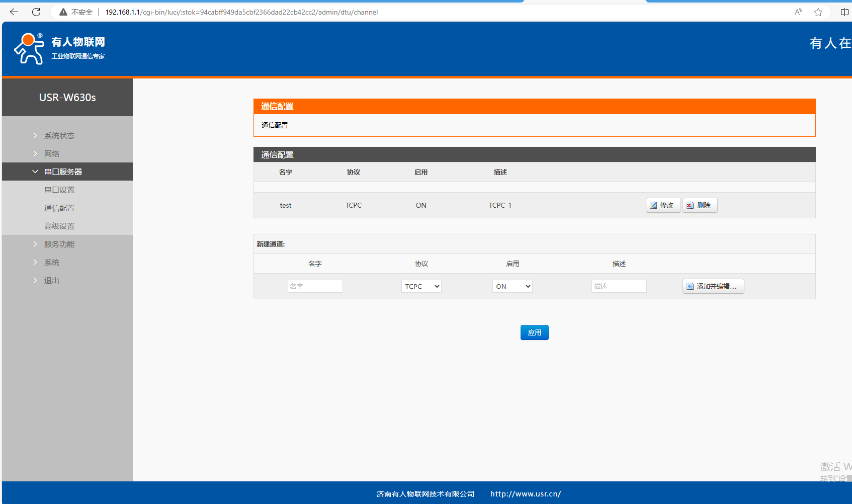Add page to favorites with the star icon
The image size is (852, 504).
click(x=818, y=12)
